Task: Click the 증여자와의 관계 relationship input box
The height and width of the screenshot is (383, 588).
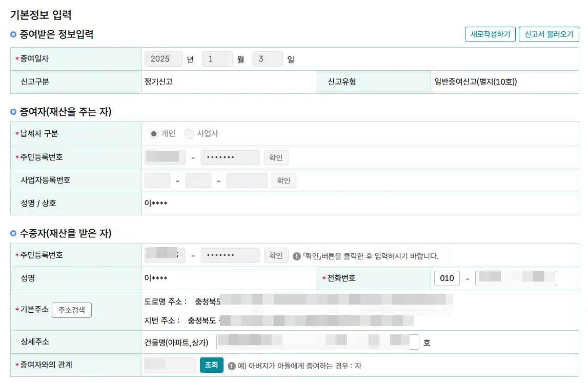Action: point(169,365)
